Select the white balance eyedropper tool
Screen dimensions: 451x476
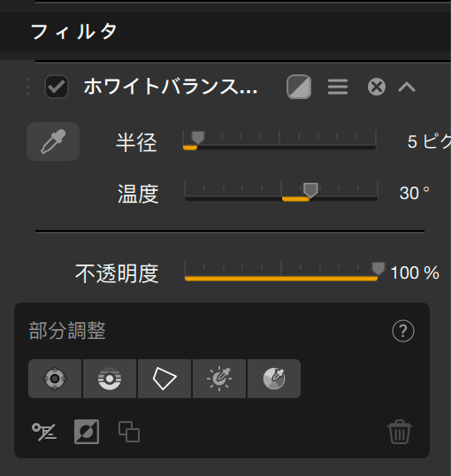[53, 142]
